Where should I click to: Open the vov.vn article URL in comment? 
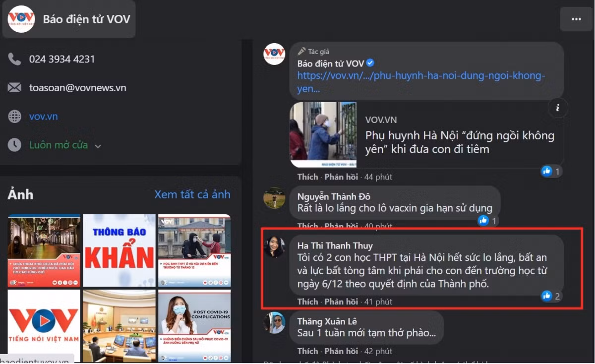(420, 76)
